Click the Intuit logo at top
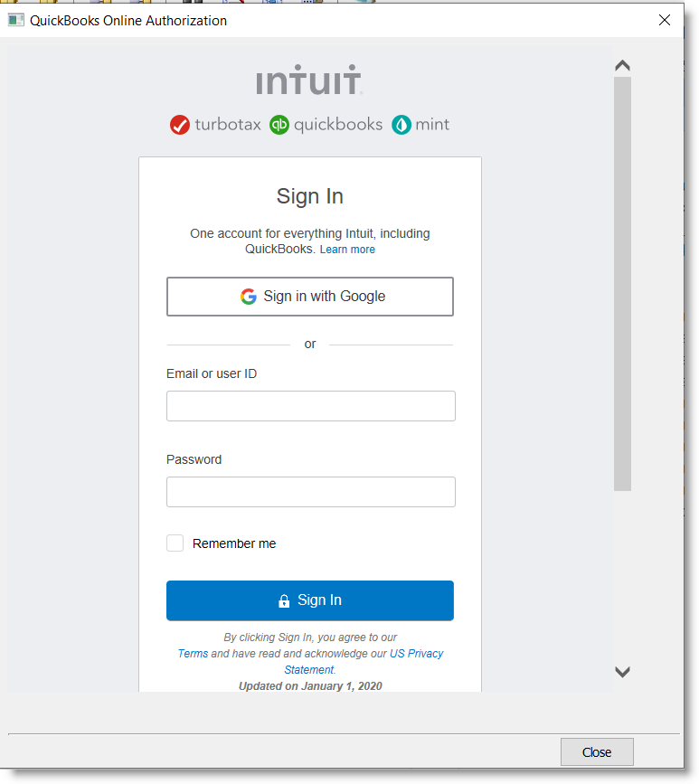 pyautogui.click(x=309, y=80)
